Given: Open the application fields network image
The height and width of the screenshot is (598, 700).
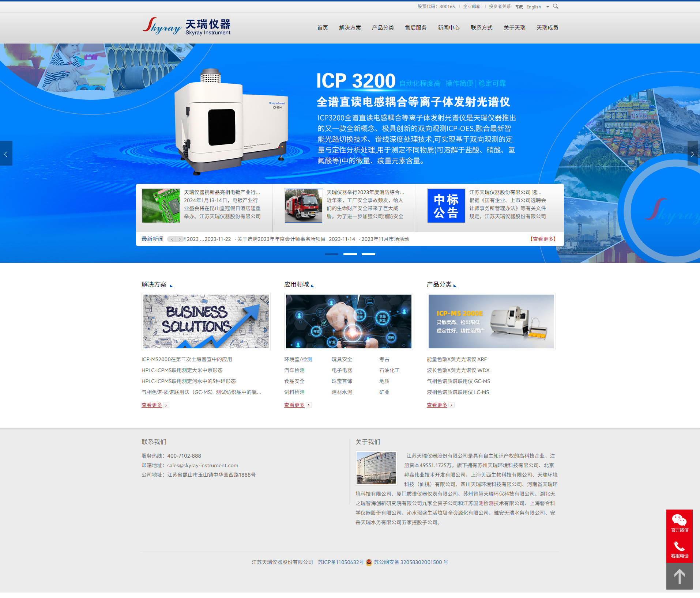Looking at the screenshot, I should (x=349, y=321).
